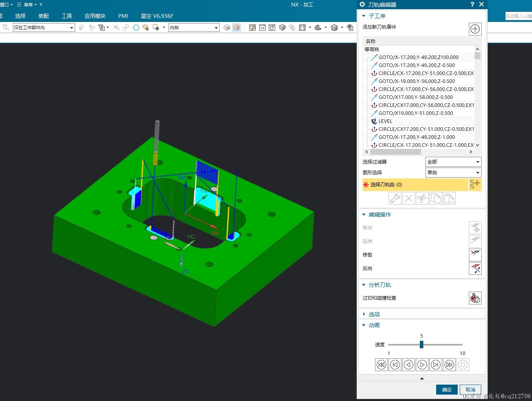Open the 工具 menu tab
The width and height of the screenshot is (532, 401).
pos(67,16)
